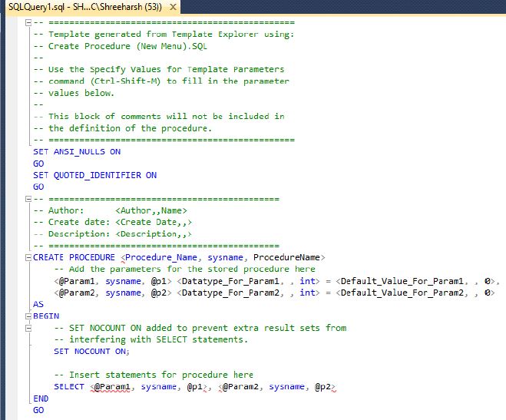Click 'Default_Value_For_Param2' placeholder
The height and width of the screenshot is (420, 506).
point(402,293)
